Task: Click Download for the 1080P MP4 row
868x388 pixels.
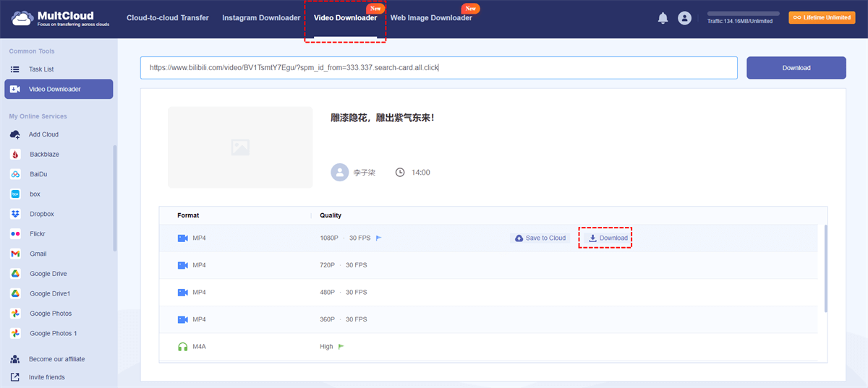Action: pyautogui.click(x=608, y=238)
